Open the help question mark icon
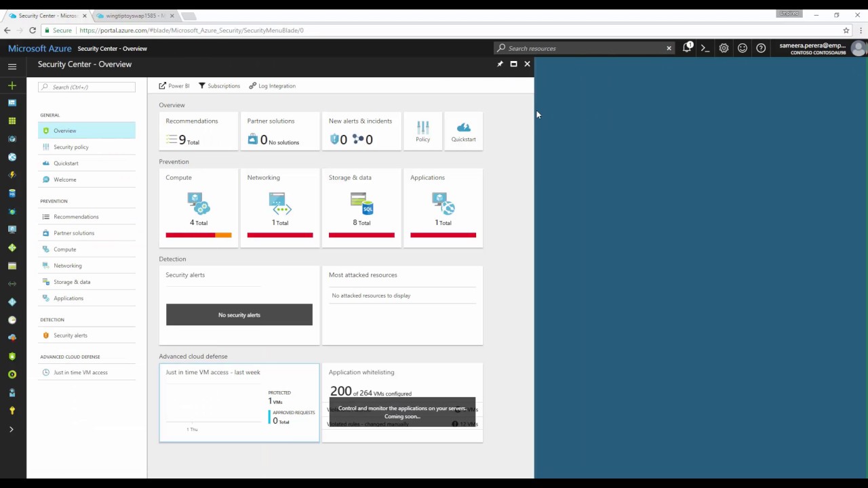This screenshot has height=488, width=868. pyautogui.click(x=761, y=48)
